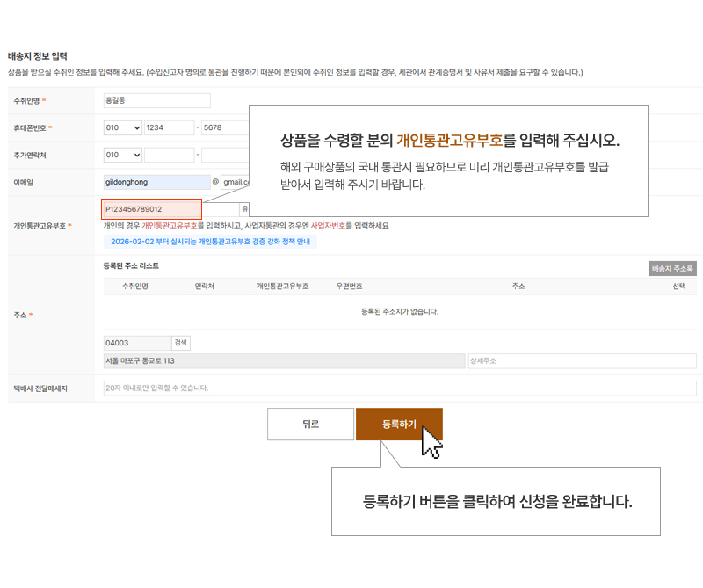Click the phone field showing 5678

(x=225, y=127)
